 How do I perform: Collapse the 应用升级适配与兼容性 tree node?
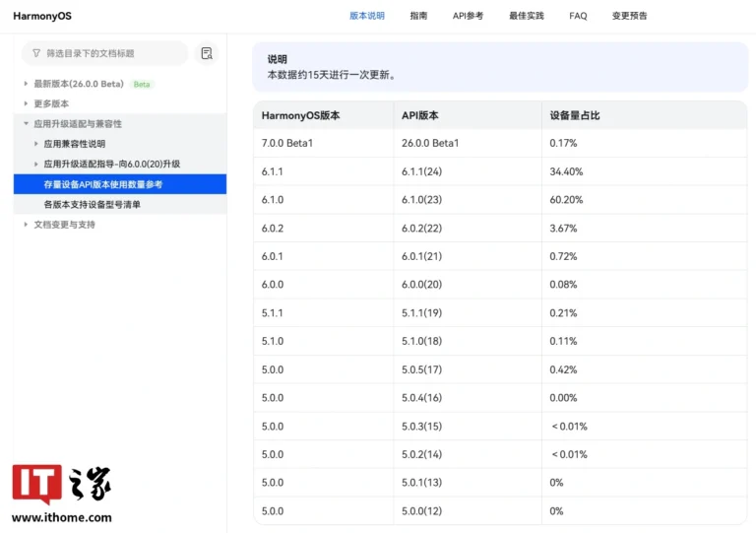pyautogui.click(x=26, y=123)
